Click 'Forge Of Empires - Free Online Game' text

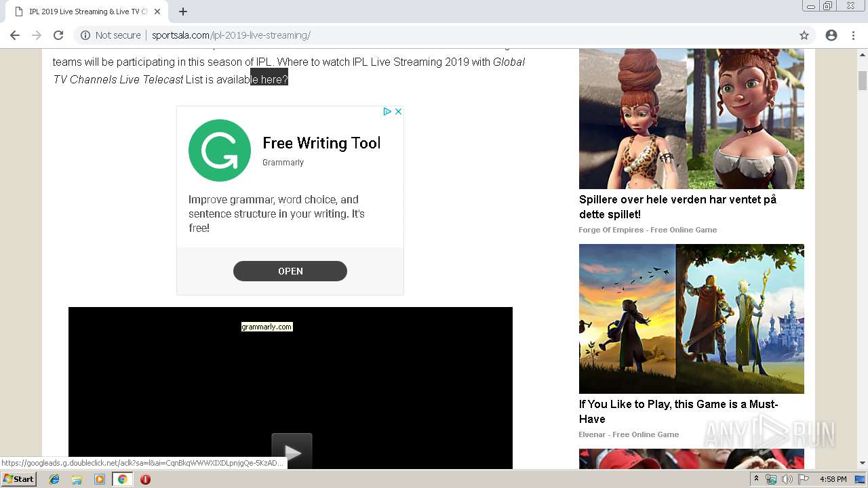648,230
